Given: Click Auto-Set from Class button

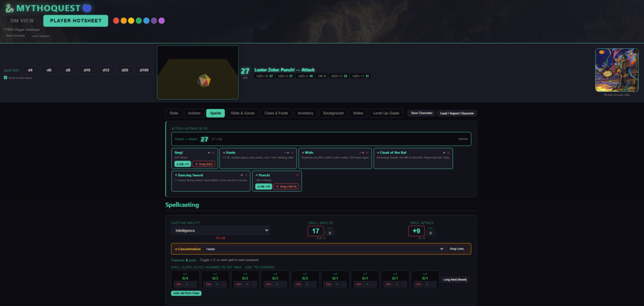Looking at the screenshot, I should (186, 293).
